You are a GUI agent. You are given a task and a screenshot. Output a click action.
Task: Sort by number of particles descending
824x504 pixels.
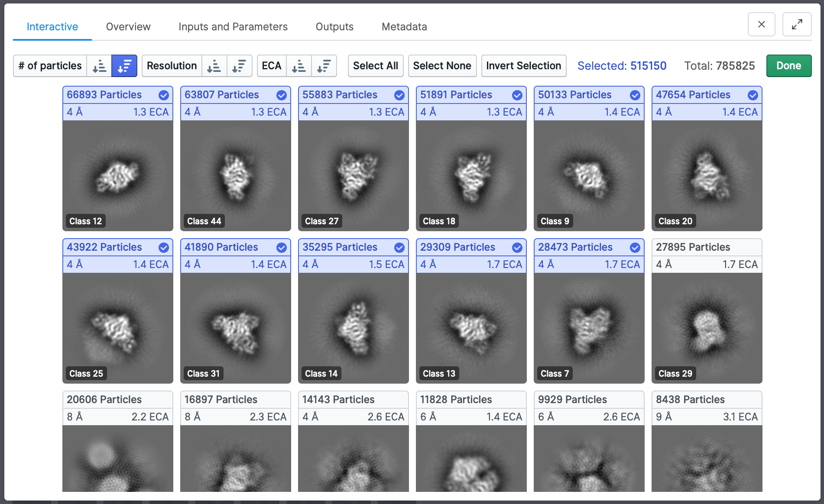pos(124,66)
